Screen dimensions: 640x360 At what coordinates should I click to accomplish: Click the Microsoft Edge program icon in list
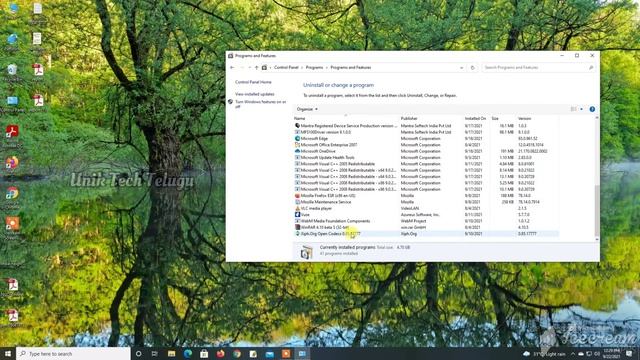click(x=297, y=138)
